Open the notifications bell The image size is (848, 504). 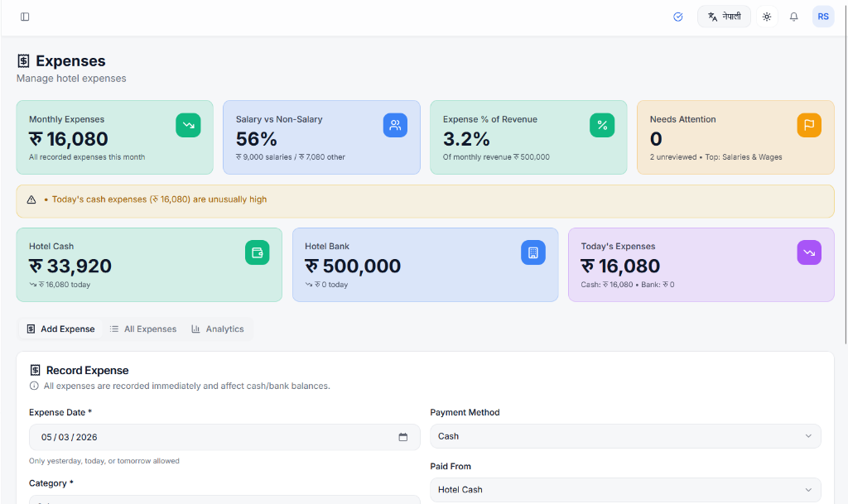(793, 16)
